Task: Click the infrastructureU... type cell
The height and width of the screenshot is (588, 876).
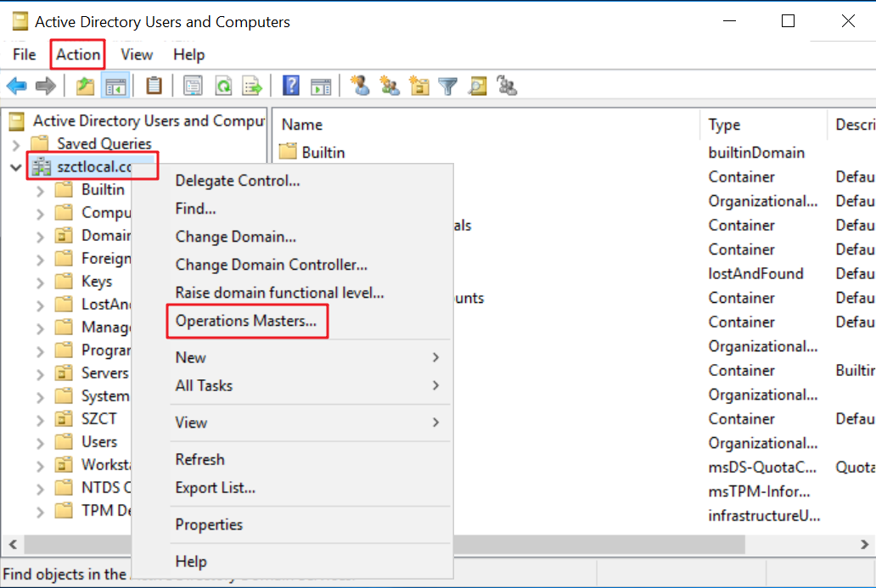Action: tap(764, 515)
